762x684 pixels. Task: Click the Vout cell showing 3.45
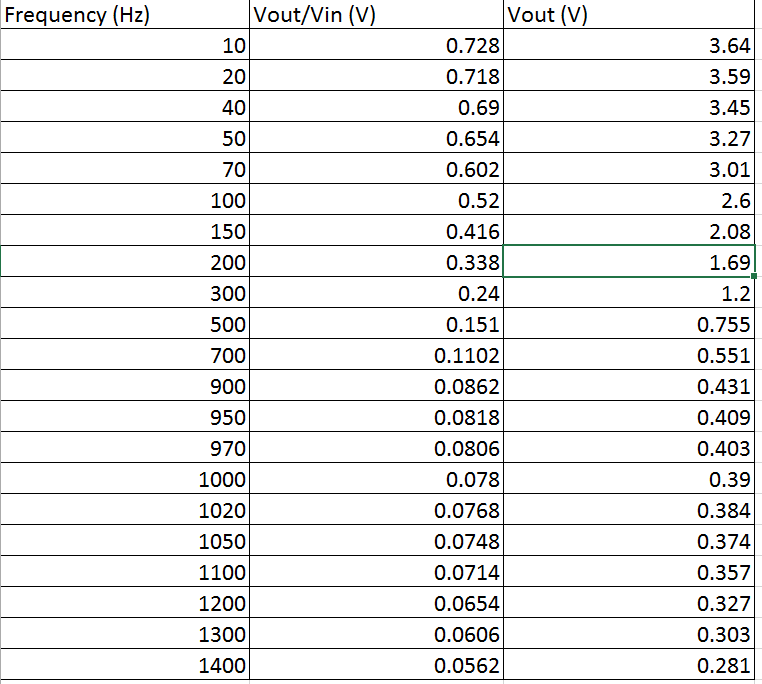pos(629,106)
